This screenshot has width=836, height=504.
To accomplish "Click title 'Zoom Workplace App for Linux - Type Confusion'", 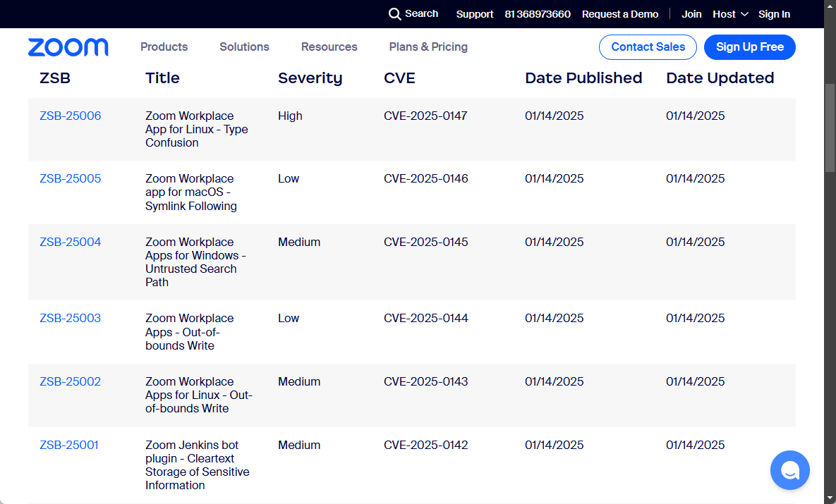I will click(197, 130).
